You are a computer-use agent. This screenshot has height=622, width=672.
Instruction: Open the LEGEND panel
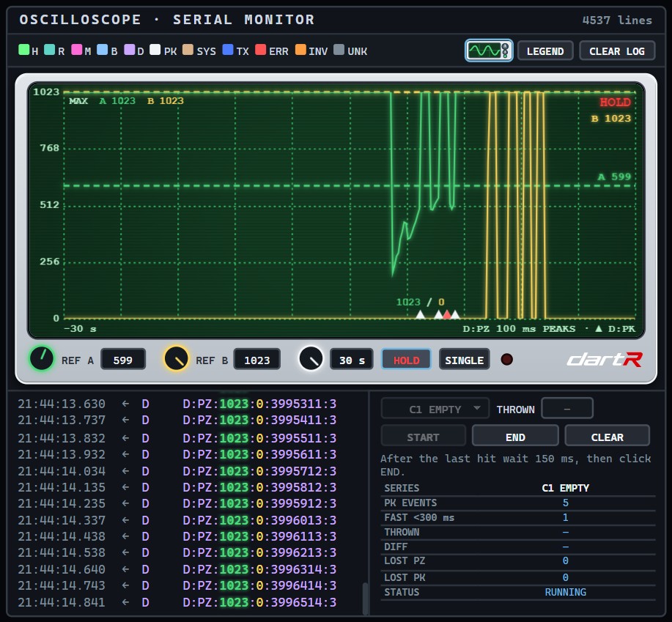(545, 51)
